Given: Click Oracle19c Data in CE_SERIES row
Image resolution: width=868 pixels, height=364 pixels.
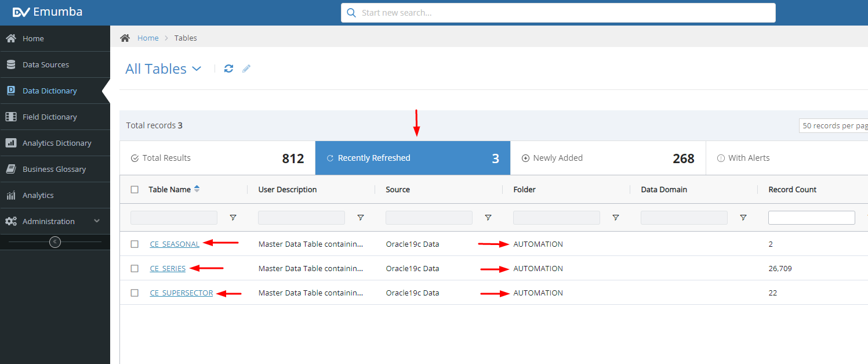Looking at the screenshot, I should (x=412, y=268).
